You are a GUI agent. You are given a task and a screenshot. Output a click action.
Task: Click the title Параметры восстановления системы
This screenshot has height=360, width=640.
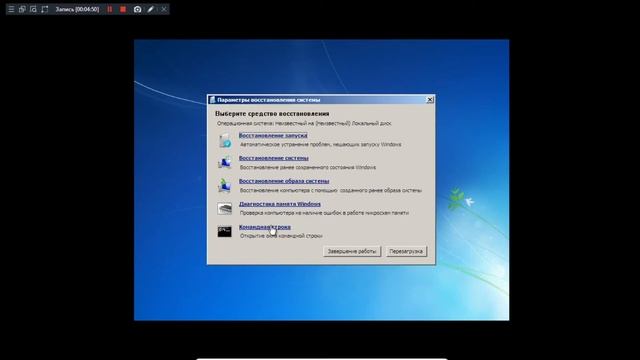click(x=269, y=100)
